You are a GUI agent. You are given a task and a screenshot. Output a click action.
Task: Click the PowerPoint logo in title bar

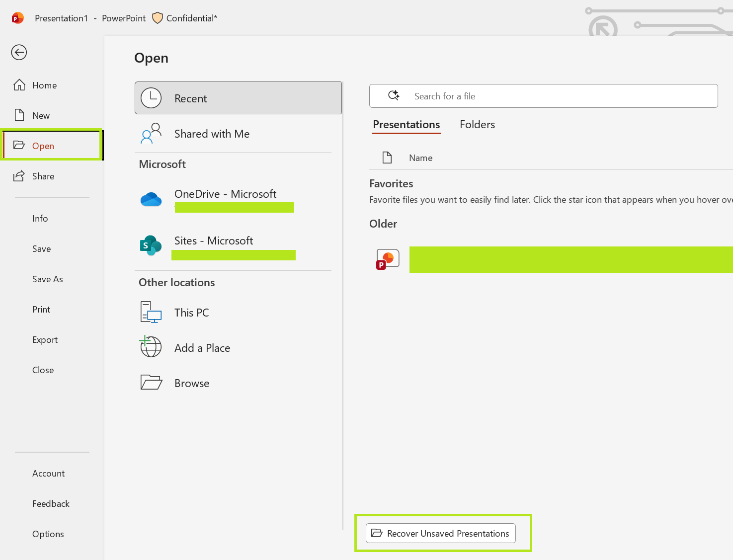coord(17,18)
